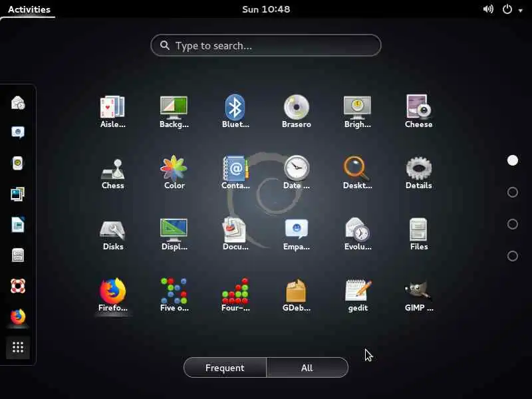Launch Firefox from the app grid
Image resolution: width=532 pixels, height=399 pixels.
112,295
